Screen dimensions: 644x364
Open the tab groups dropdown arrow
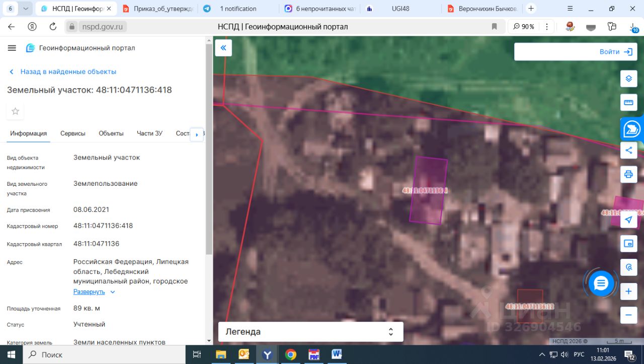tap(26, 9)
